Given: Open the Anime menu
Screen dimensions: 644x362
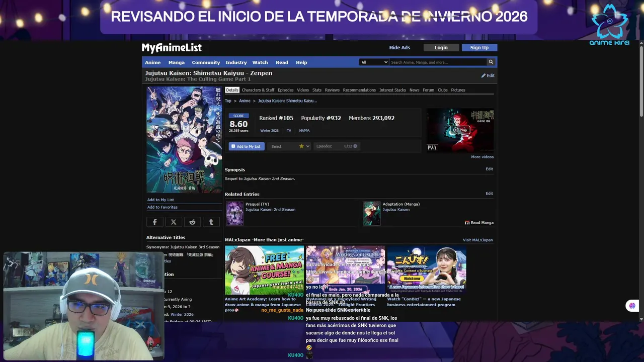Looking at the screenshot, I should 153,62.
